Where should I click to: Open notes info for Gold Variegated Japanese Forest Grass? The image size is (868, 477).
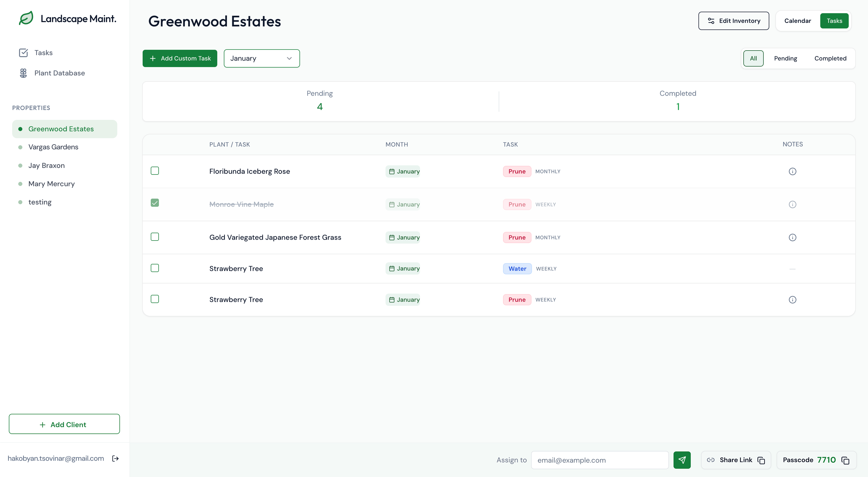tap(792, 237)
